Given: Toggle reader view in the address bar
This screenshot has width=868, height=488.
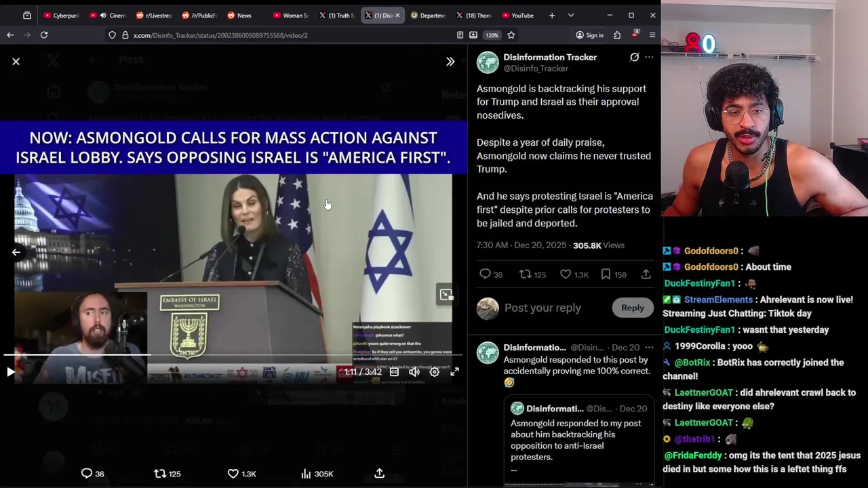Looking at the screenshot, I should tap(460, 35).
